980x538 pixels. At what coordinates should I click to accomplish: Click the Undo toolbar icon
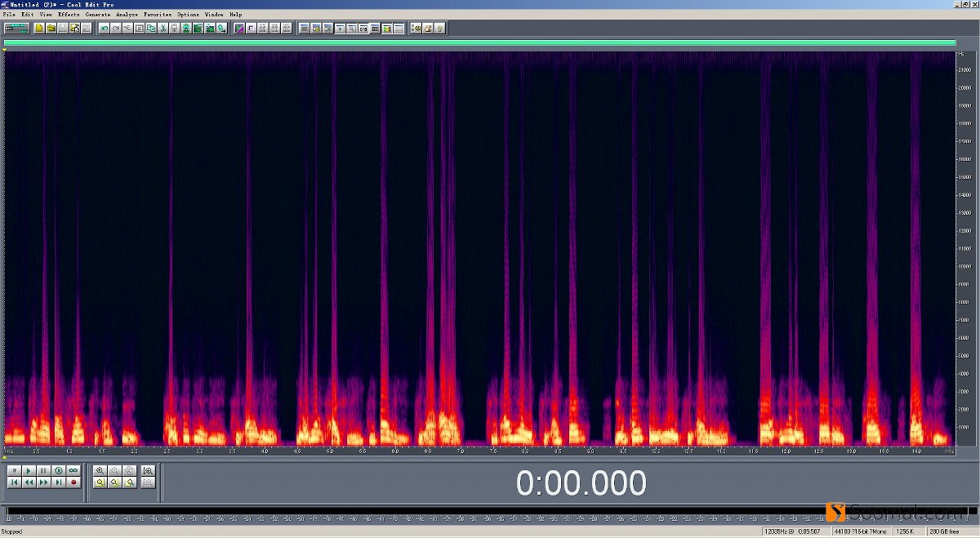click(104, 29)
